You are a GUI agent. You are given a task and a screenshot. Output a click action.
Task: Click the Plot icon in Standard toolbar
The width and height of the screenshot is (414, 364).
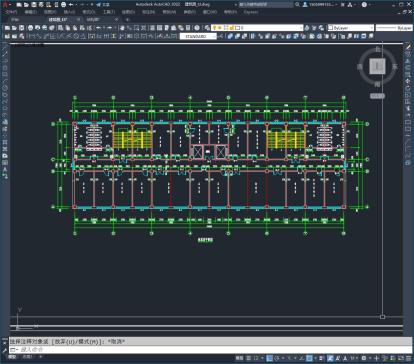click(x=30, y=28)
